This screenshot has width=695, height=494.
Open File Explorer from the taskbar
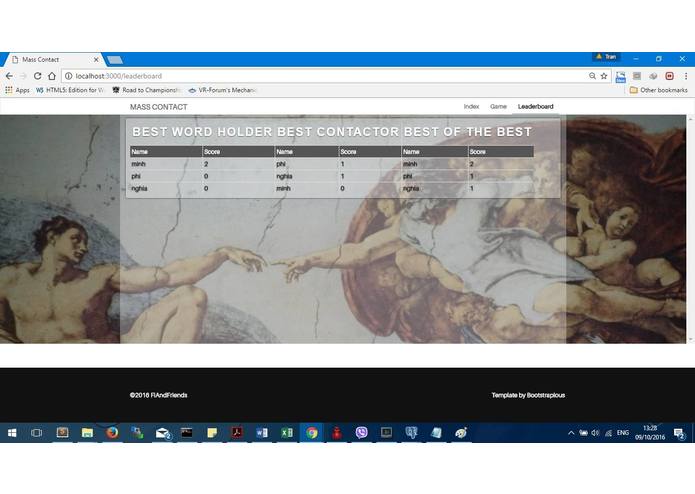pos(87,432)
